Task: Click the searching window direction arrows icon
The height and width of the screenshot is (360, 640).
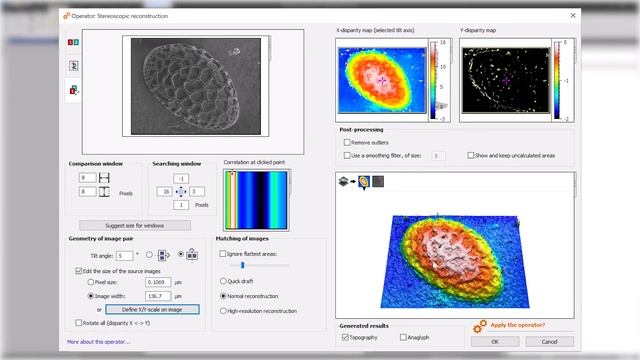Action: click(181, 191)
